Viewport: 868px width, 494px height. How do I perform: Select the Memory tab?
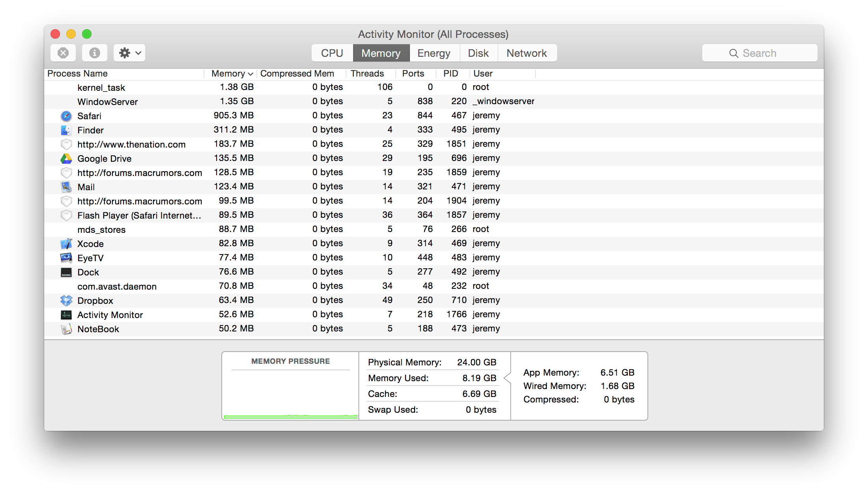(x=381, y=53)
